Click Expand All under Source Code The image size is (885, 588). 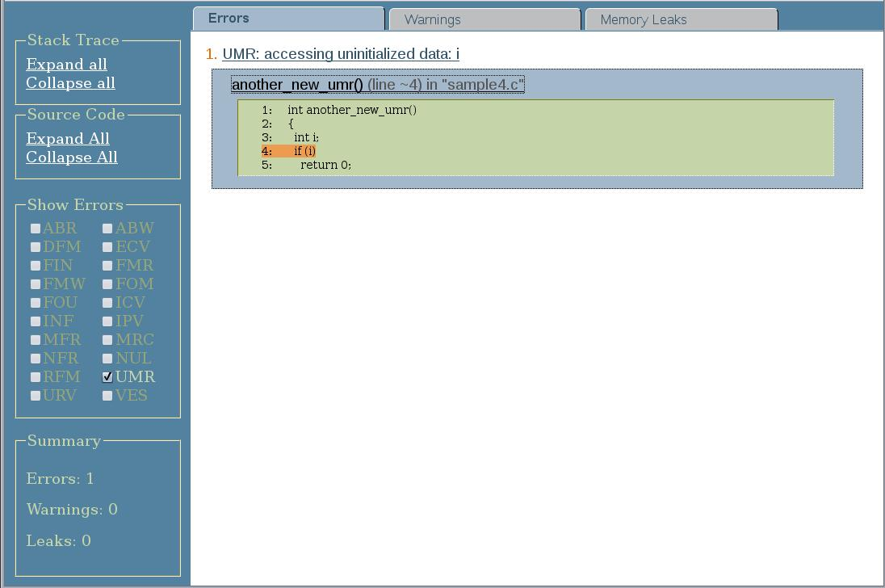[x=68, y=139]
